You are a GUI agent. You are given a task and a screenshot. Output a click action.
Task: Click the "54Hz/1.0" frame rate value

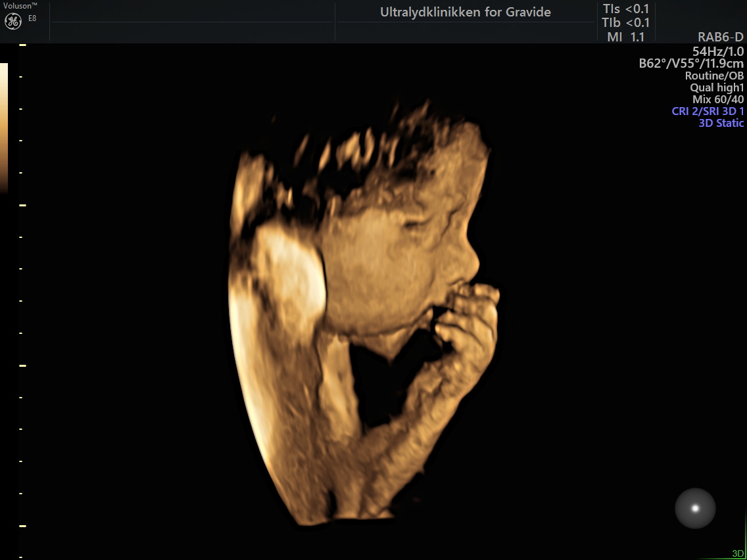718,51
